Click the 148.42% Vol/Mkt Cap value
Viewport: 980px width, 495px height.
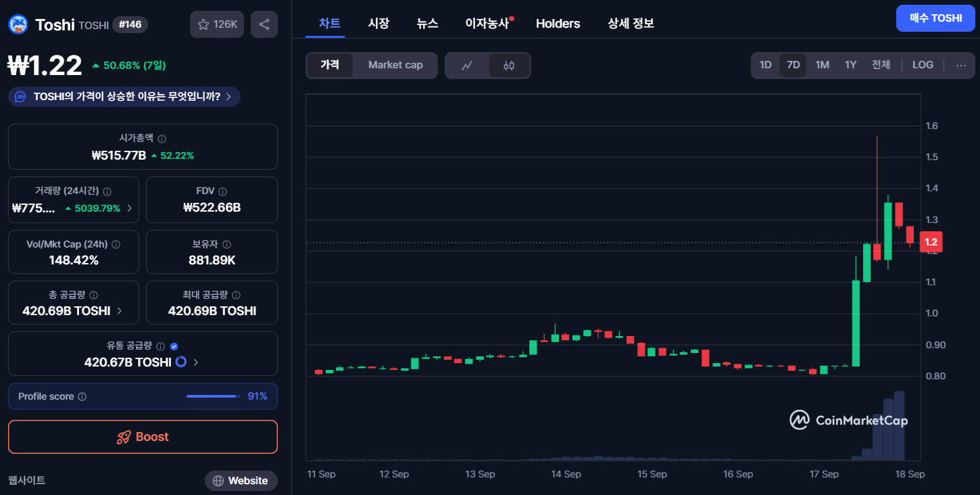point(74,260)
